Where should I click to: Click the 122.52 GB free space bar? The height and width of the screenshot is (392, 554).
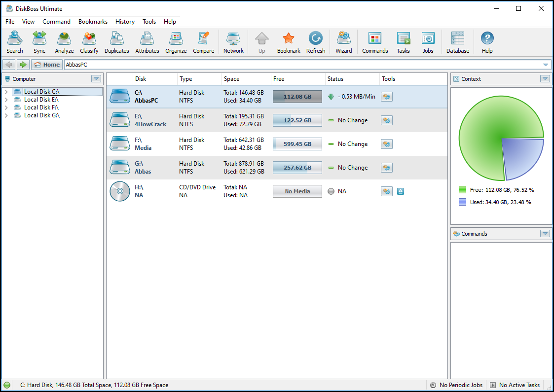(297, 120)
